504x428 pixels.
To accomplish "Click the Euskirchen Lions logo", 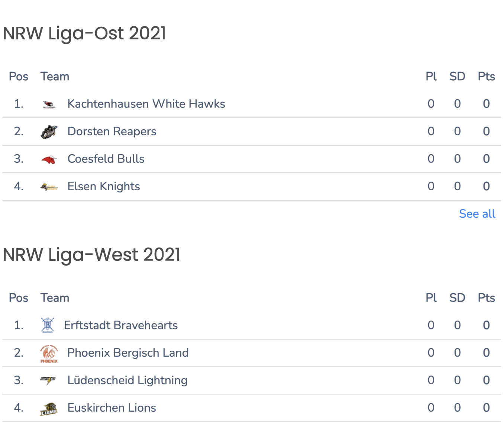I will coord(49,409).
